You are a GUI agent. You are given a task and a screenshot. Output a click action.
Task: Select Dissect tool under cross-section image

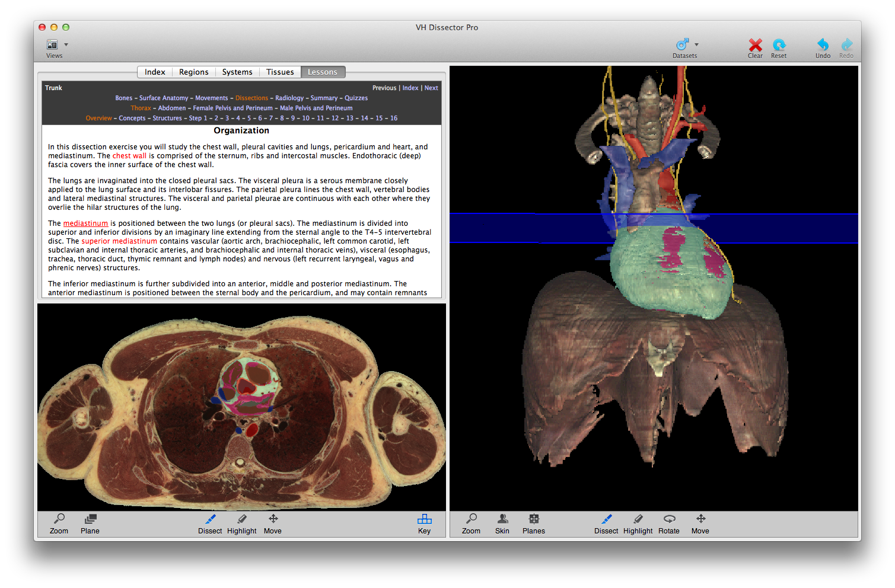210,523
